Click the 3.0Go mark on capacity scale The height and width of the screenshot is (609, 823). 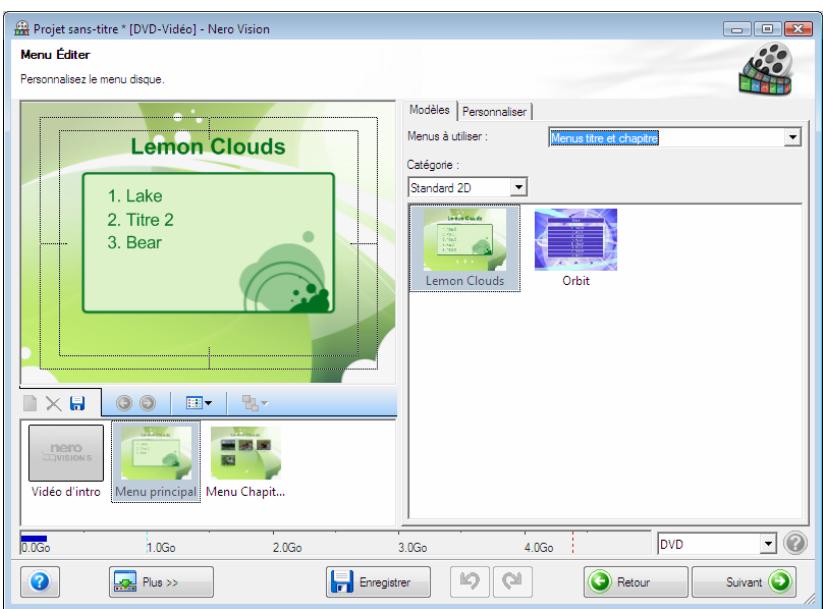coord(413,548)
